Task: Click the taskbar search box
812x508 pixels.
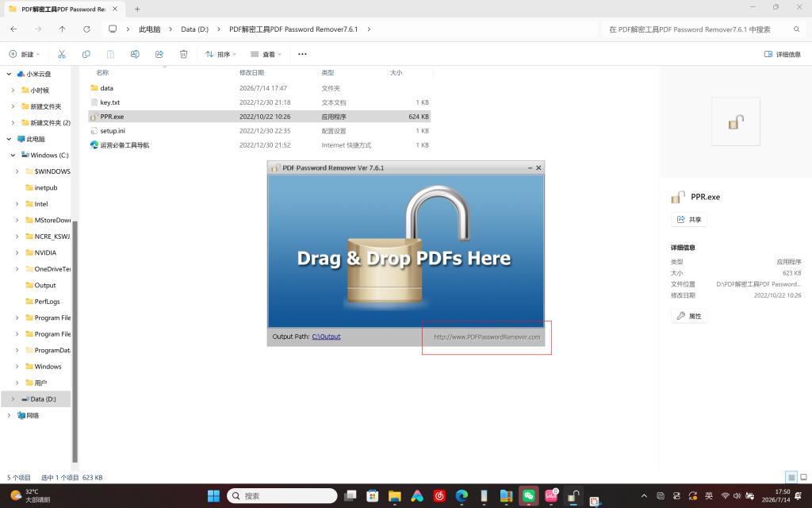Action: tap(282, 496)
